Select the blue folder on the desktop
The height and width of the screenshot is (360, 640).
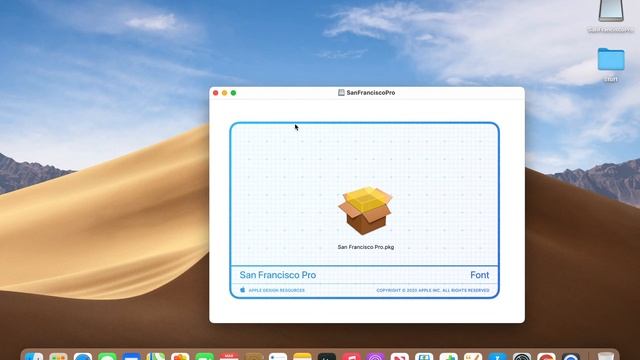(611, 60)
